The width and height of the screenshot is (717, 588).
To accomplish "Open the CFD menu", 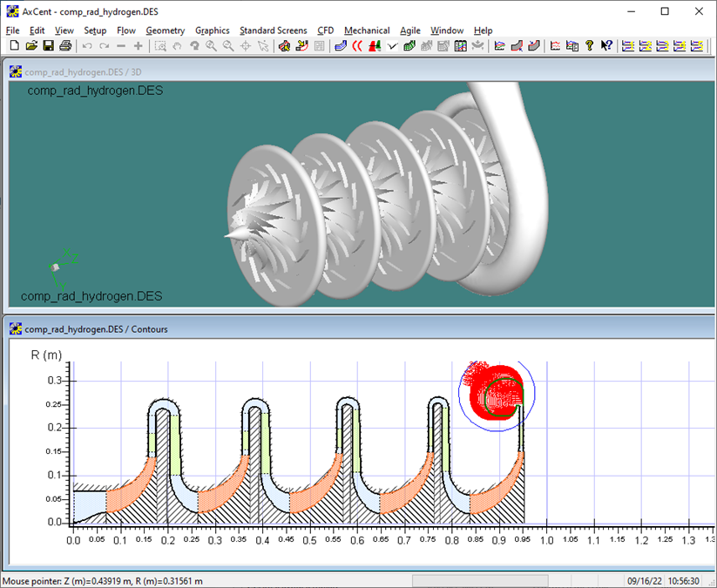I will [x=325, y=30].
